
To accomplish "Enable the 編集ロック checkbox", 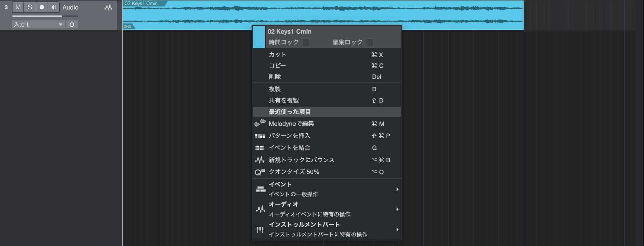I will (369, 42).
